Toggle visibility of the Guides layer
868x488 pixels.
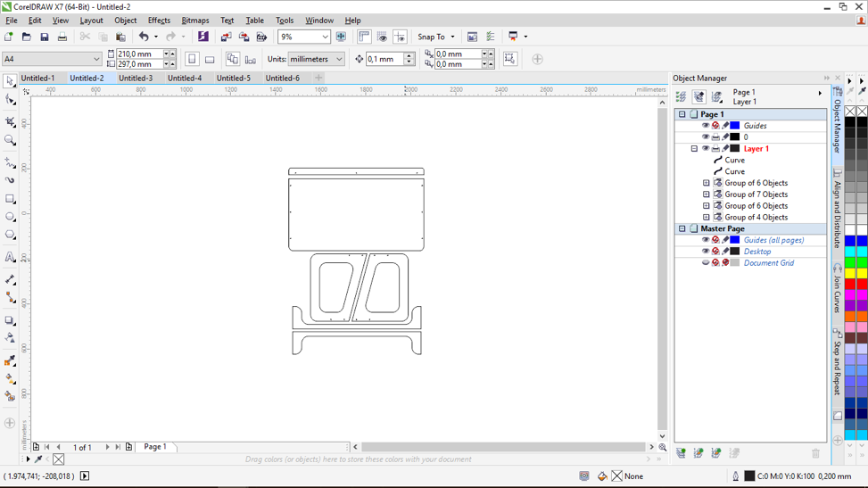705,126
